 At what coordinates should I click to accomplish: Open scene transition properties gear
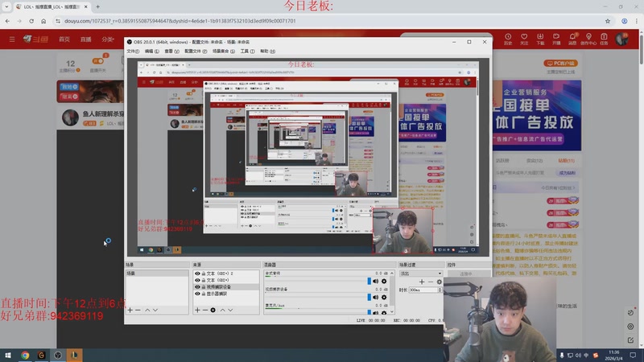pos(439,282)
